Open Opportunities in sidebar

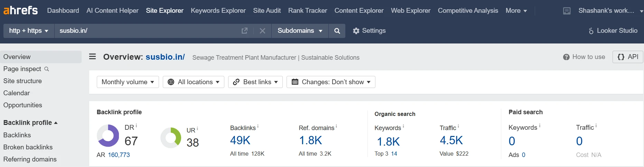pos(23,105)
